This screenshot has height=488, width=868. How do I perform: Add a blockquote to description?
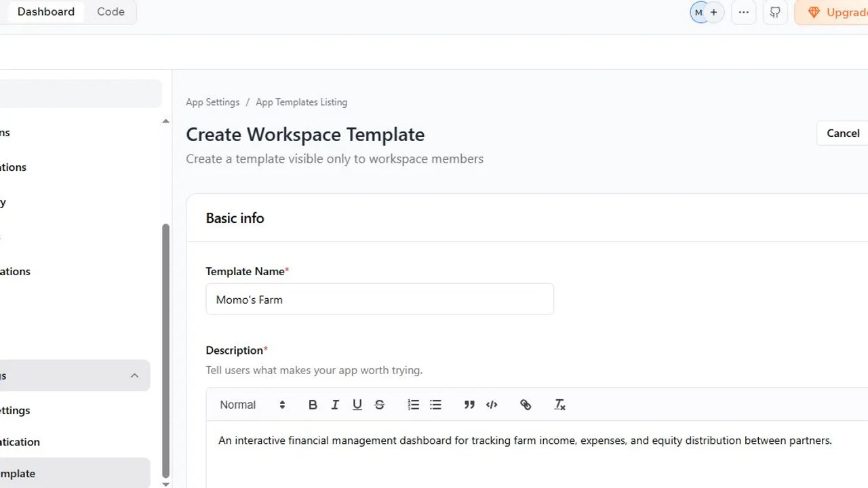[x=469, y=405]
